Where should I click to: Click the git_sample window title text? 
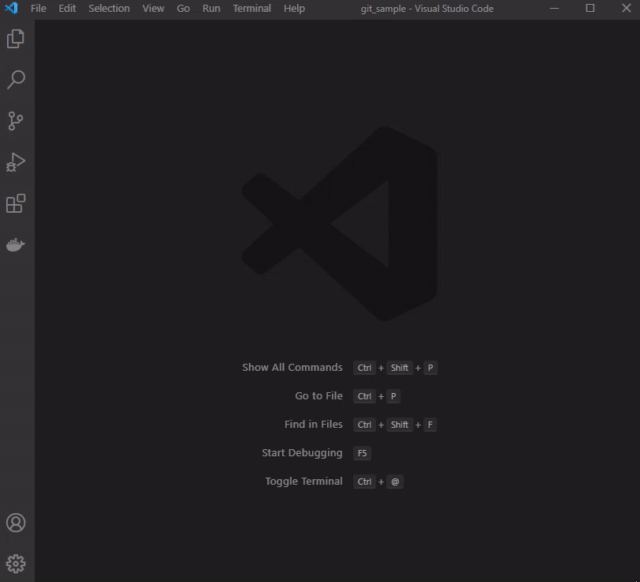[x=427, y=9]
